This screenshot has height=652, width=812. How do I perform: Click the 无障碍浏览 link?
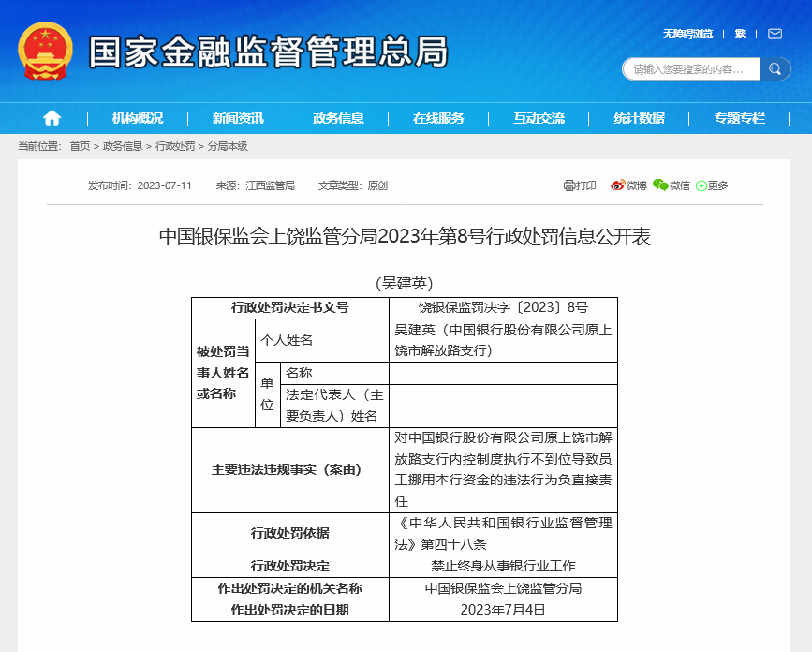(687, 34)
